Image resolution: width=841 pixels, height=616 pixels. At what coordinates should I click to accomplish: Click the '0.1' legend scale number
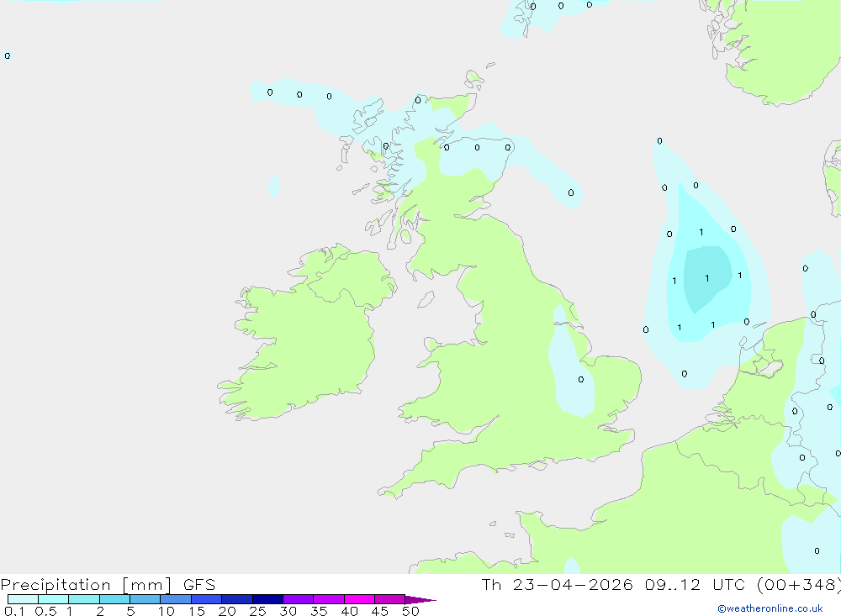[x=14, y=611]
